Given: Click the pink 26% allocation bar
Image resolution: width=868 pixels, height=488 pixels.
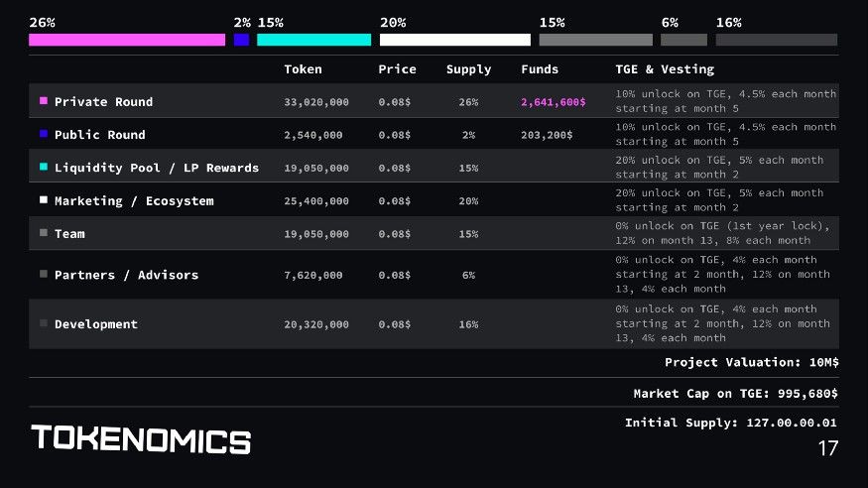Looking at the screenshot, I should pos(127,40).
